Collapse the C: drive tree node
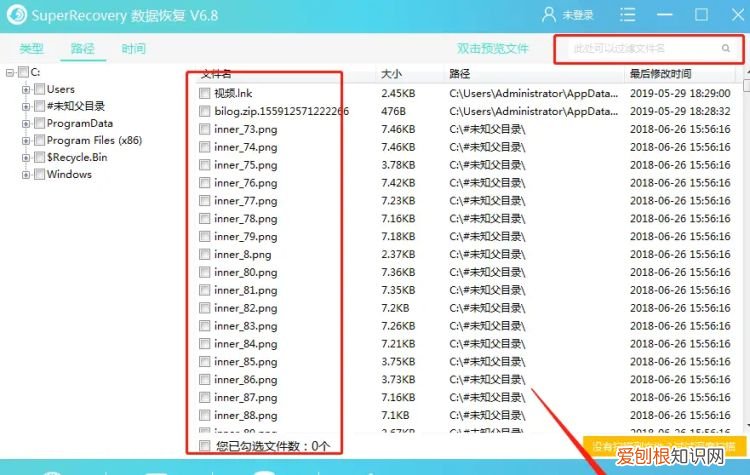This screenshot has width=750, height=475. pyautogui.click(x=10, y=72)
